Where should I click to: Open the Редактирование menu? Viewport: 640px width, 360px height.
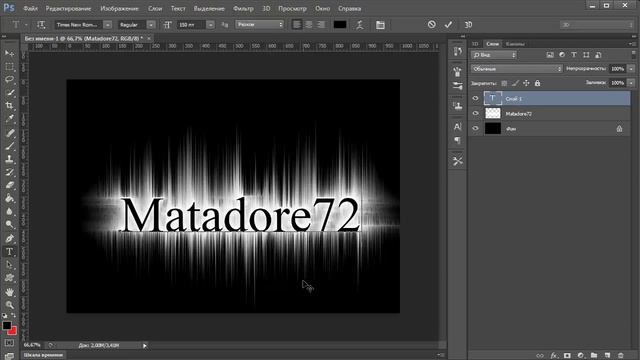68,8
